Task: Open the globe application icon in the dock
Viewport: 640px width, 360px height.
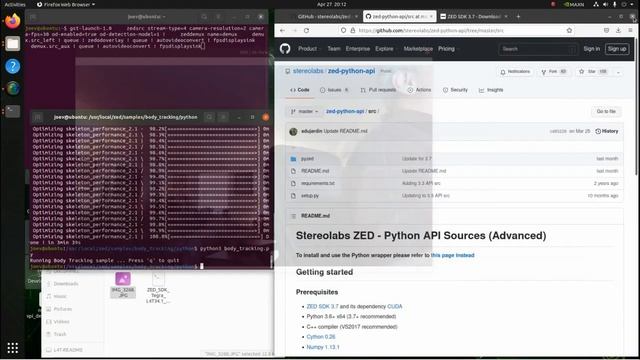Action: point(13,88)
